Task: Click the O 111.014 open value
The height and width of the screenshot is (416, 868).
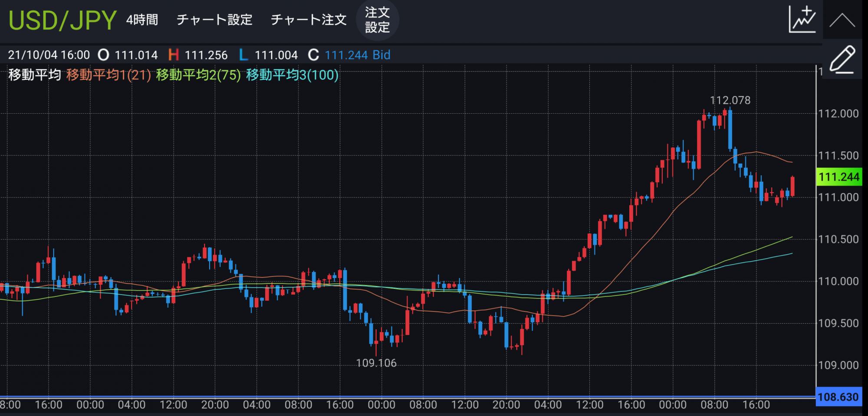Action: click(128, 55)
